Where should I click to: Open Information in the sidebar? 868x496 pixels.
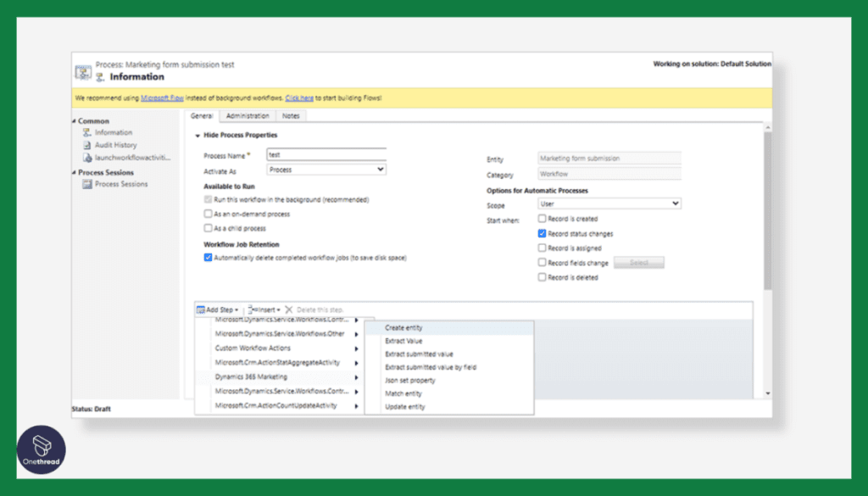pyautogui.click(x=114, y=133)
